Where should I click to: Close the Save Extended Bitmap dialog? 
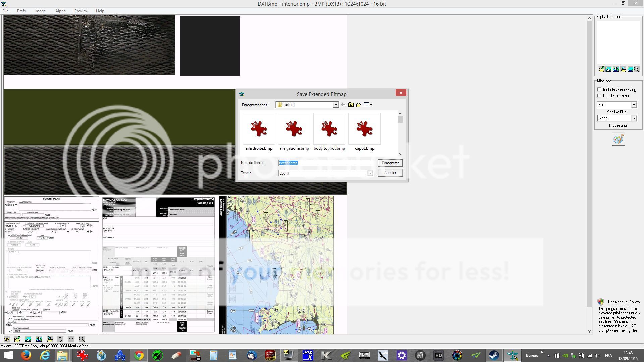click(401, 93)
